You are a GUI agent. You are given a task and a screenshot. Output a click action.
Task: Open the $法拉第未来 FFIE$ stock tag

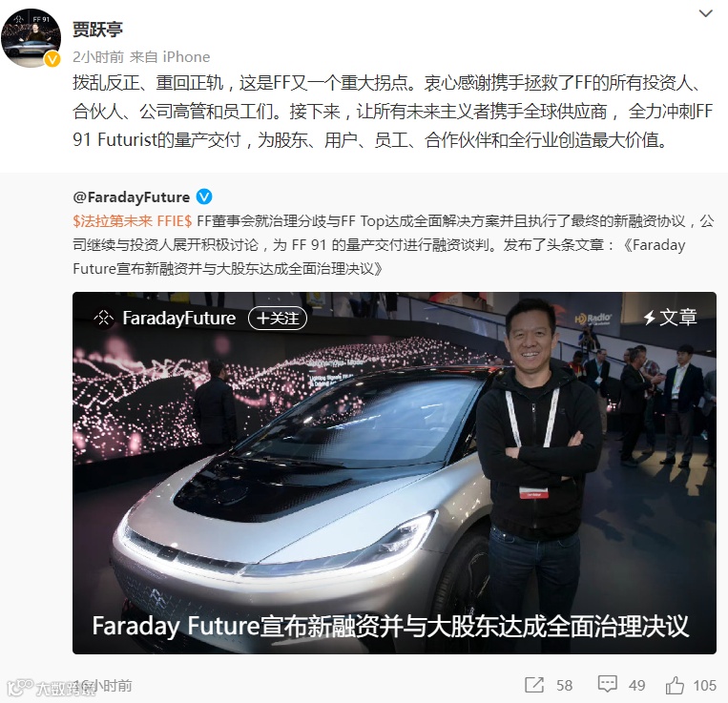click(133, 221)
